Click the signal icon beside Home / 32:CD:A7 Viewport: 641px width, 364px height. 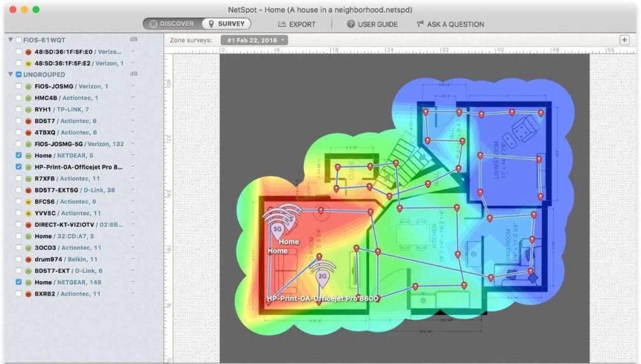[x=28, y=236]
